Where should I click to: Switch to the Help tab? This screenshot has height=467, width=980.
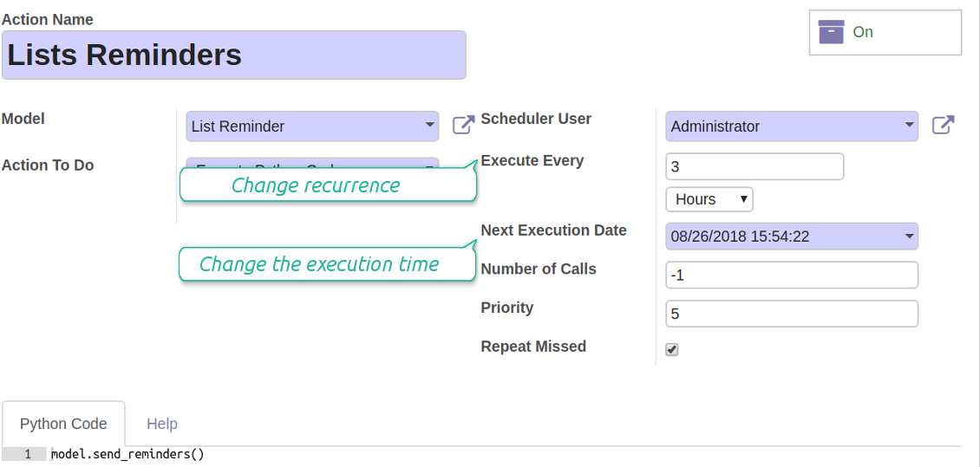162,424
